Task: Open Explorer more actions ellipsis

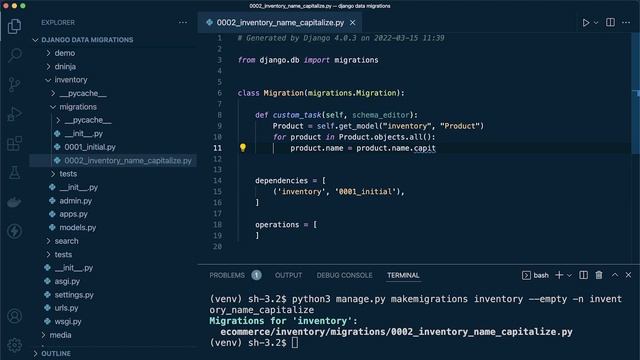Action: 183,22
